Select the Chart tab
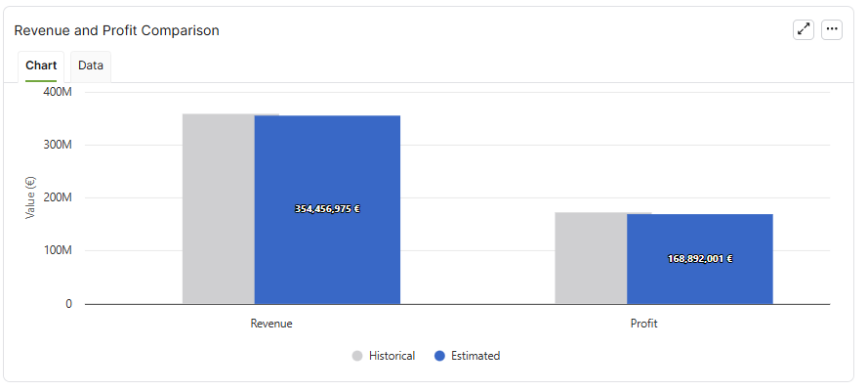The height and width of the screenshot is (391, 868). [x=41, y=65]
